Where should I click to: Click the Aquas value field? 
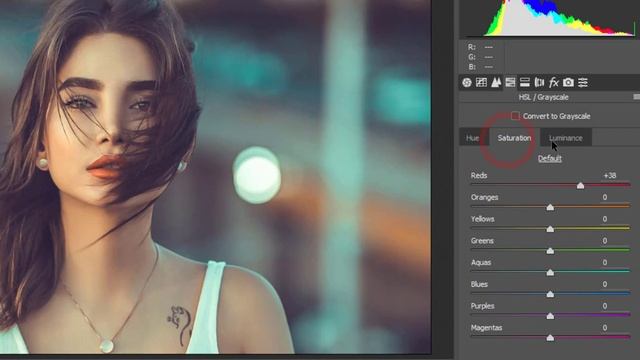(x=605, y=262)
